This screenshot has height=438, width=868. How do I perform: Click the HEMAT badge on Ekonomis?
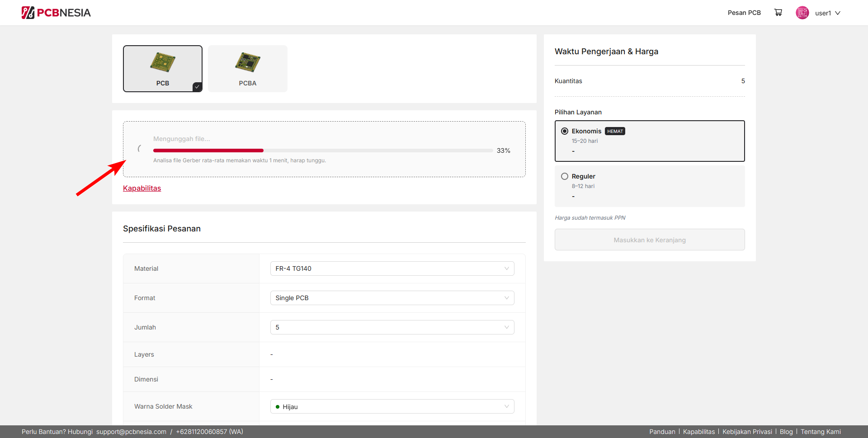tap(615, 131)
